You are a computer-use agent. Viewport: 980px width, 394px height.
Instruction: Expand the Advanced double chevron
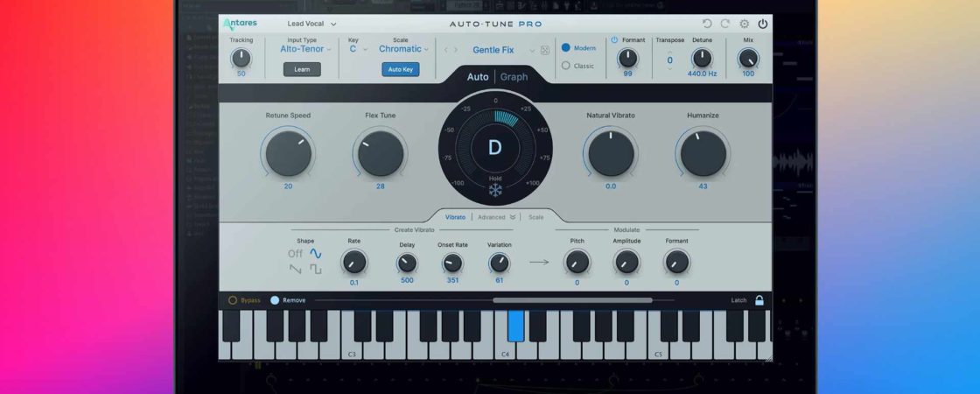pos(513,217)
